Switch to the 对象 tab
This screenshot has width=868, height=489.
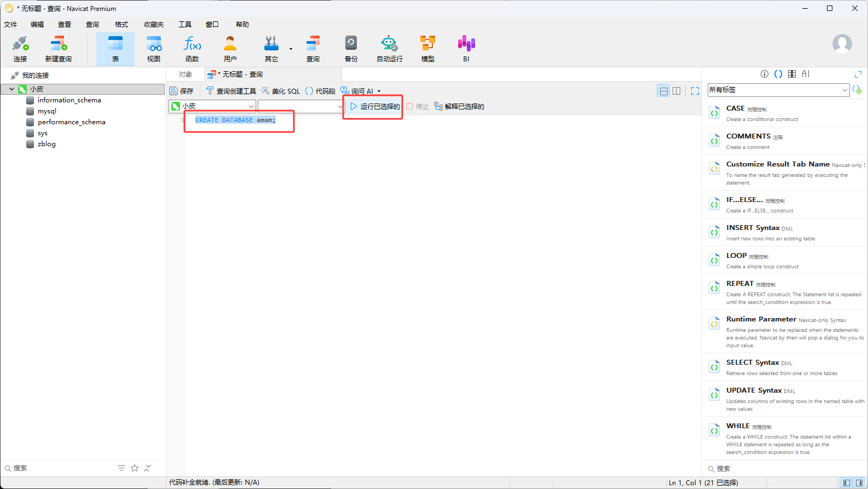pos(186,74)
